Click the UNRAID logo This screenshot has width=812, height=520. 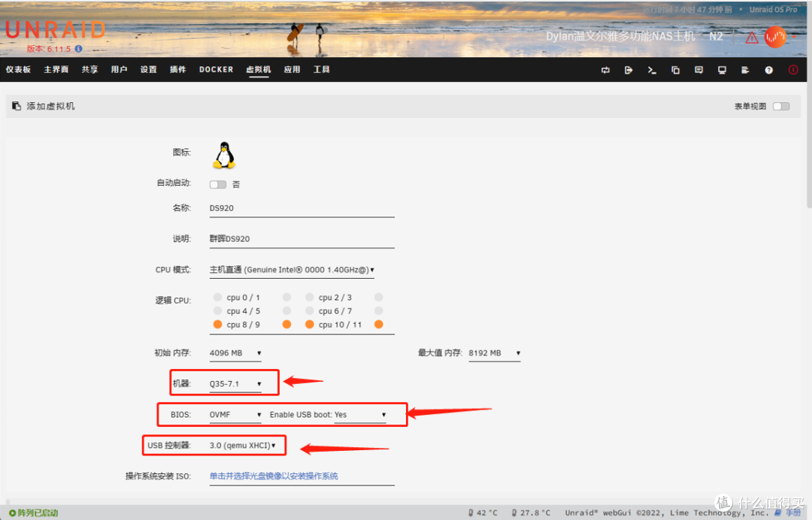(x=55, y=30)
